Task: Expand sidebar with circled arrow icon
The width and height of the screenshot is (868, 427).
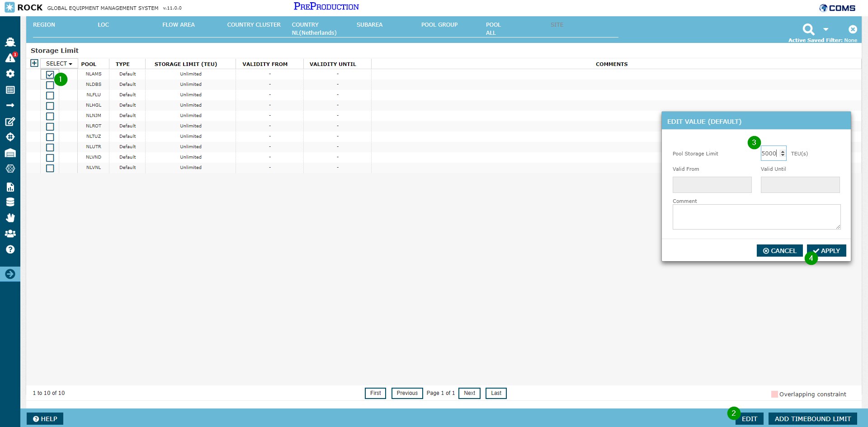Action: pos(10,274)
